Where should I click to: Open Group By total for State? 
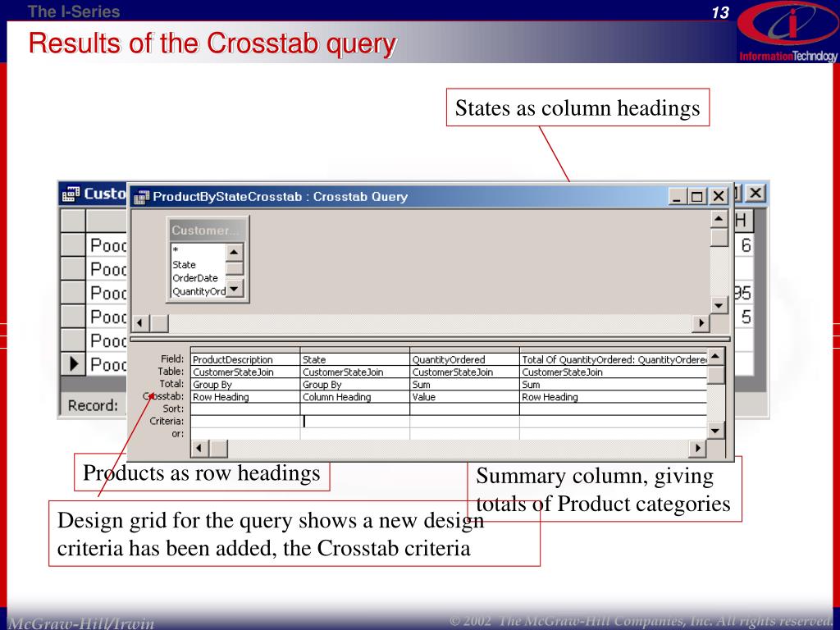pos(354,385)
